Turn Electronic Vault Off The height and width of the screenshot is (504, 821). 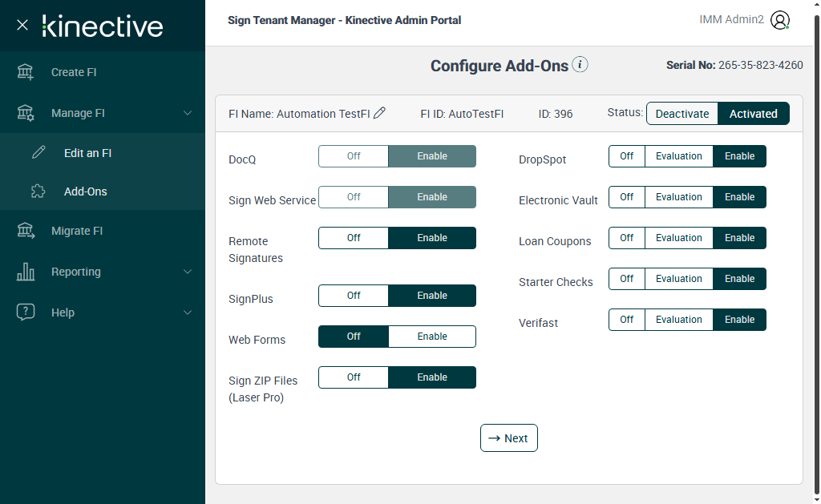627,197
